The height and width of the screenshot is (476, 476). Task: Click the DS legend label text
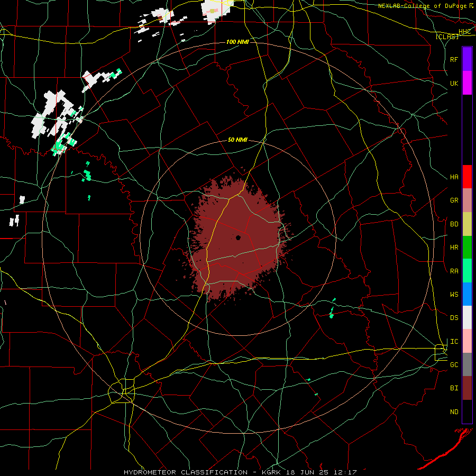click(454, 318)
